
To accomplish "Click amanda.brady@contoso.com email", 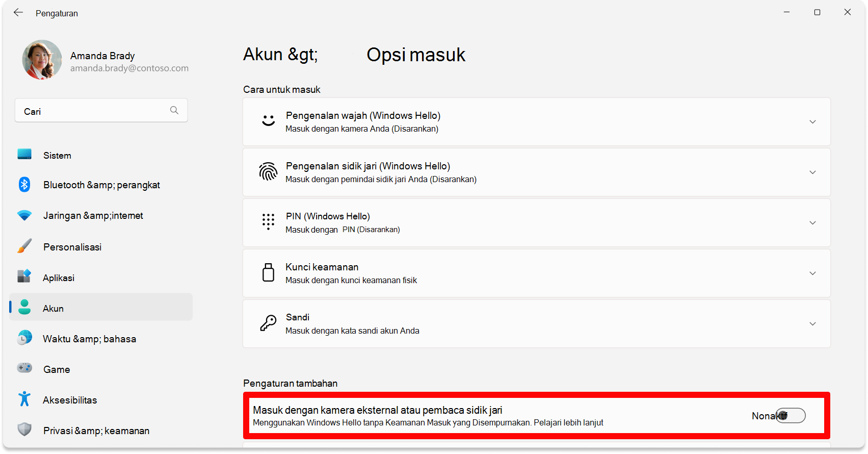I will pos(129,68).
